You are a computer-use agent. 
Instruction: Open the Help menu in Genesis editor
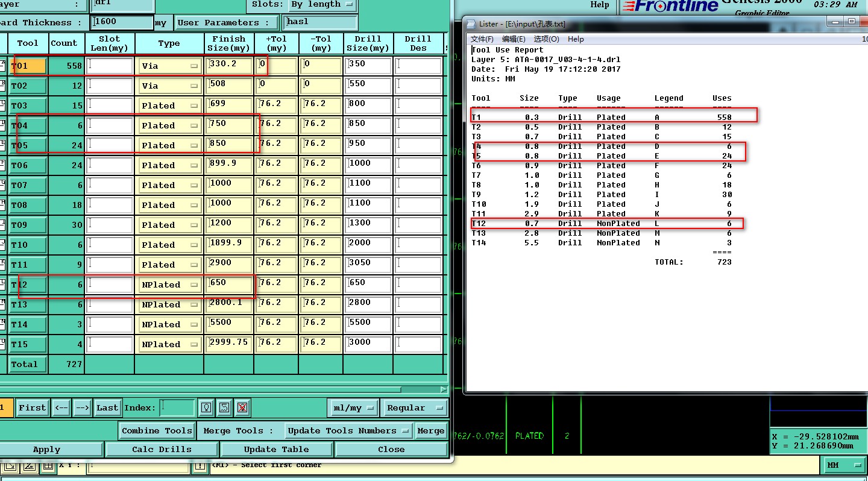(x=599, y=4)
